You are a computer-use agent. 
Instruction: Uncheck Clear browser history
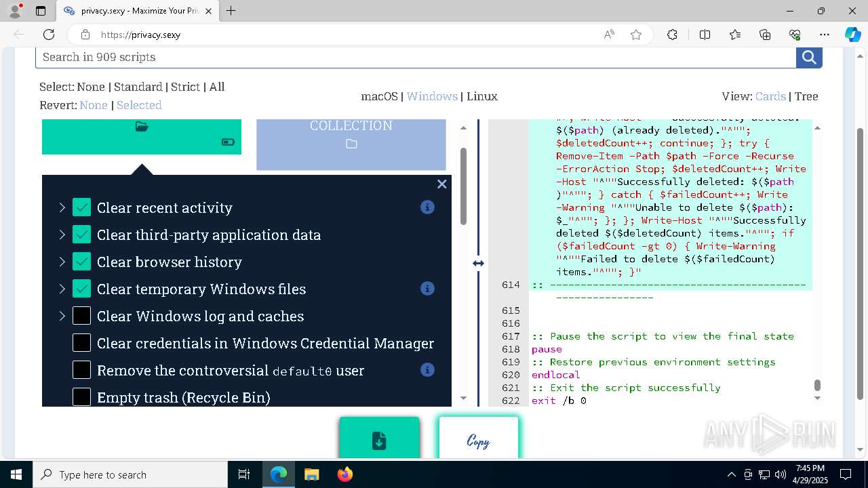(x=81, y=262)
